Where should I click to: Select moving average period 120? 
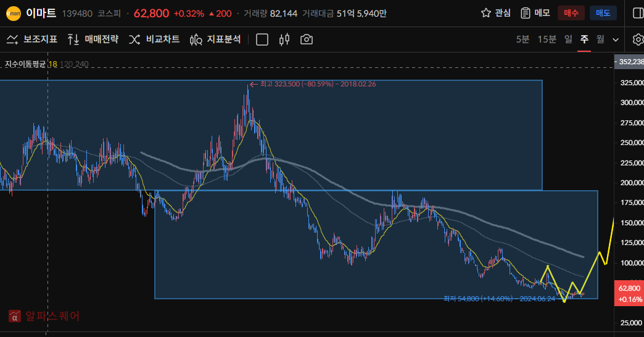click(x=66, y=64)
